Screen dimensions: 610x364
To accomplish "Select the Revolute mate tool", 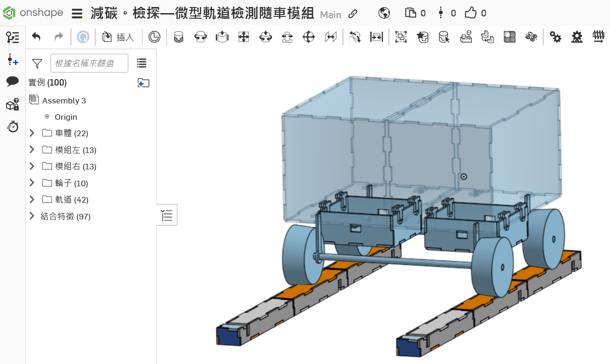I will point(200,36).
